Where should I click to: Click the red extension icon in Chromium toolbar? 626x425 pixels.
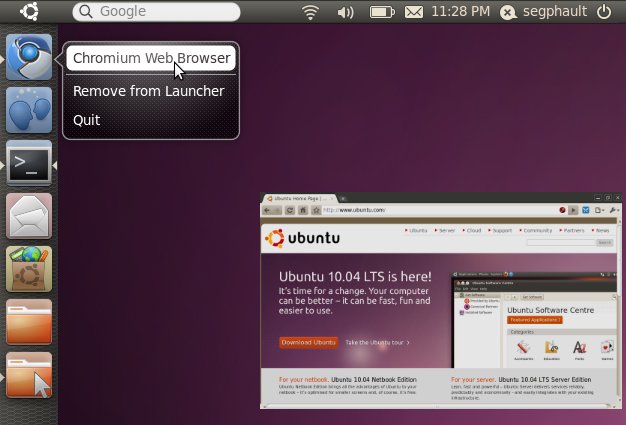coord(562,210)
